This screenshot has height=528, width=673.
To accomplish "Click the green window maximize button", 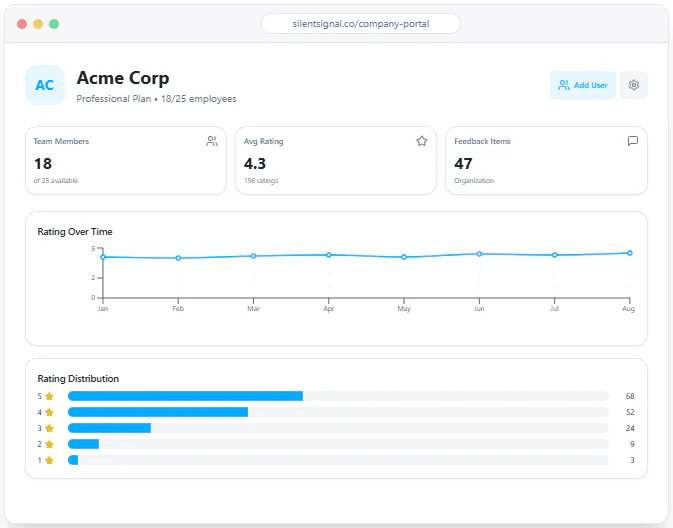I will tap(54, 24).
